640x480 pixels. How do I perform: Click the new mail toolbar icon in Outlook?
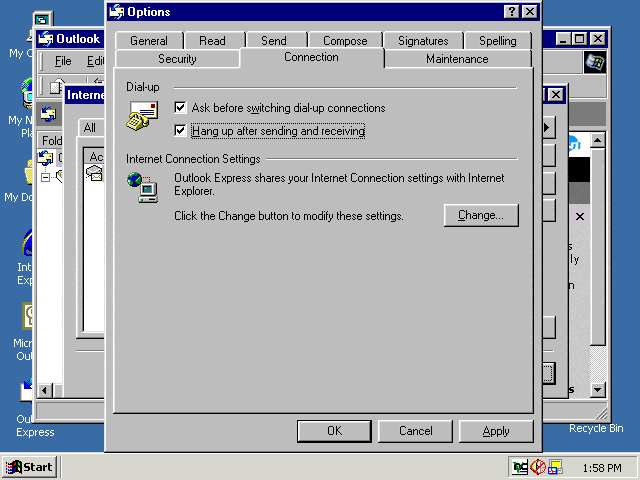56,86
